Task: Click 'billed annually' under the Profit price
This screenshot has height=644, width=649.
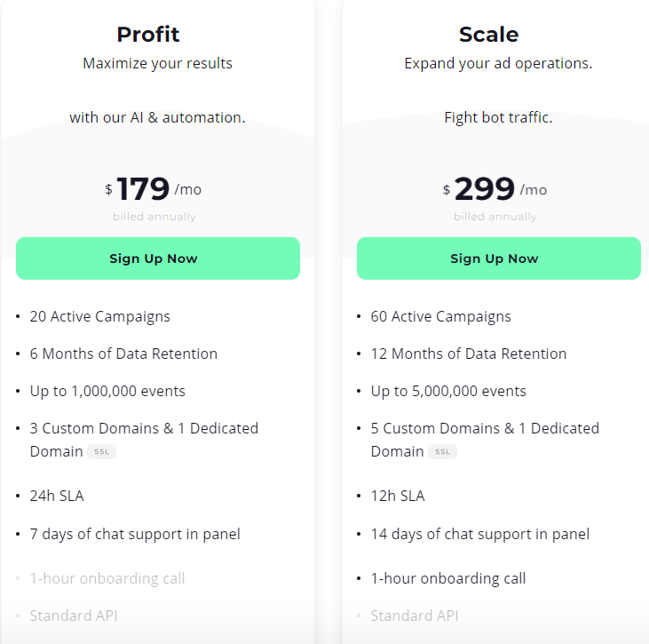Action: 154,217
